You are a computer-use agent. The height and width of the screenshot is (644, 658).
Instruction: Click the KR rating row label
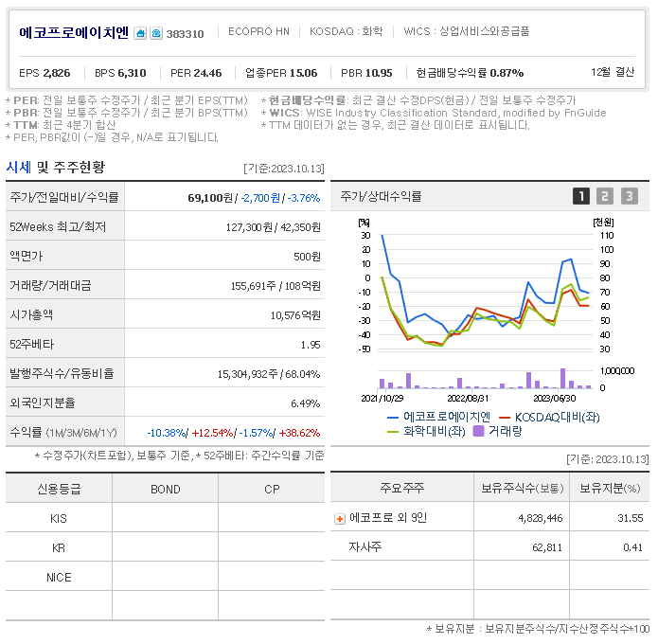click(59, 548)
